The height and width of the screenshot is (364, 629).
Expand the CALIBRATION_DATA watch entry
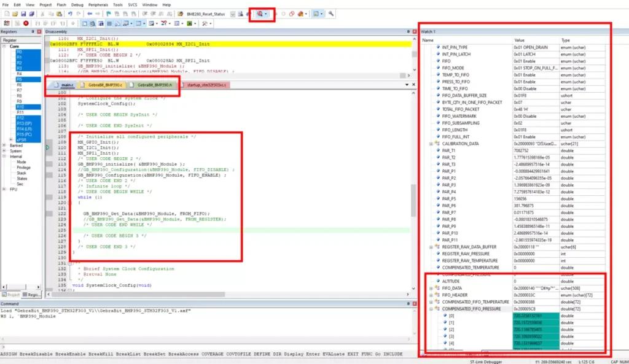(431, 144)
